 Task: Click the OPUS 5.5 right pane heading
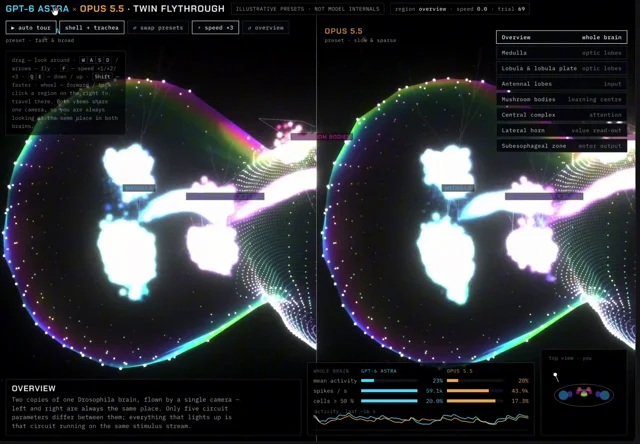click(x=343, y=31)
